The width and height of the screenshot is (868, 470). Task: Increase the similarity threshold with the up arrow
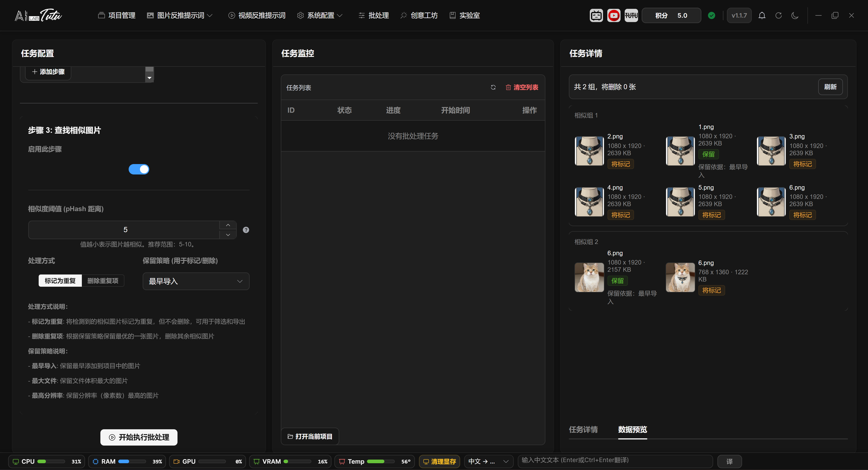(228, 225)
